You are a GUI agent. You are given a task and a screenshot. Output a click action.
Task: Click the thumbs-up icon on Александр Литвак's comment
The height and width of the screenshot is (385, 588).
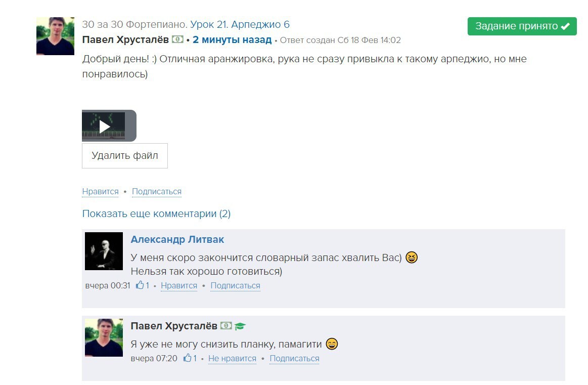[140, 285]
